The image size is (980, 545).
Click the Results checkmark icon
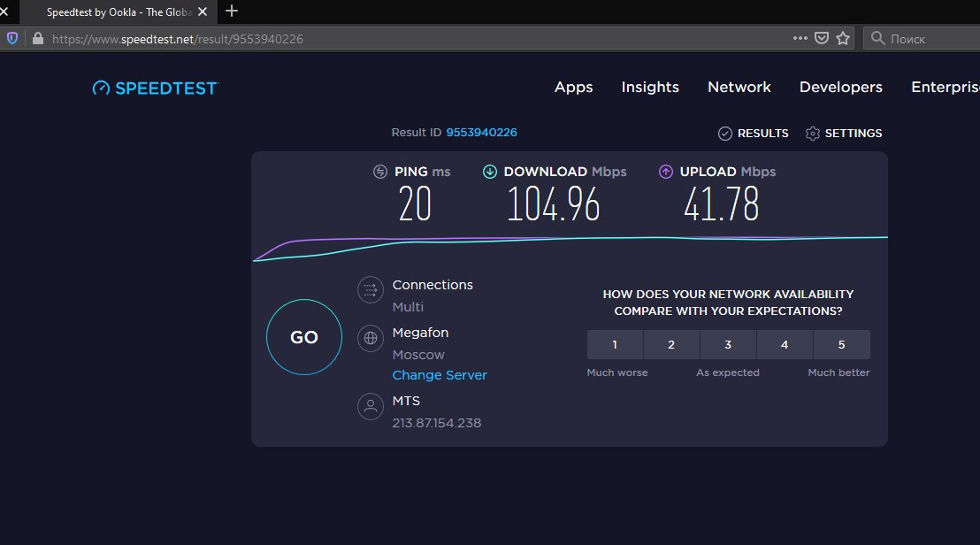[725, 133]
